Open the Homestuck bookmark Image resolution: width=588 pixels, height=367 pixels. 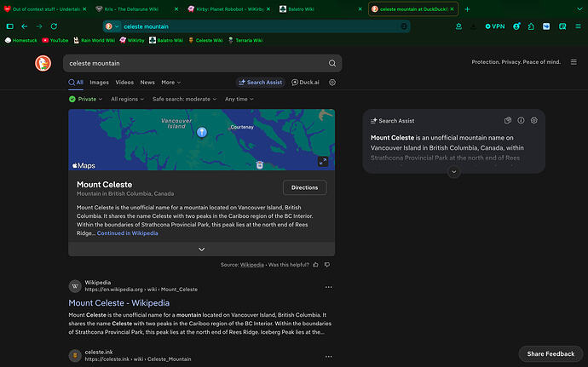point(21,41)
